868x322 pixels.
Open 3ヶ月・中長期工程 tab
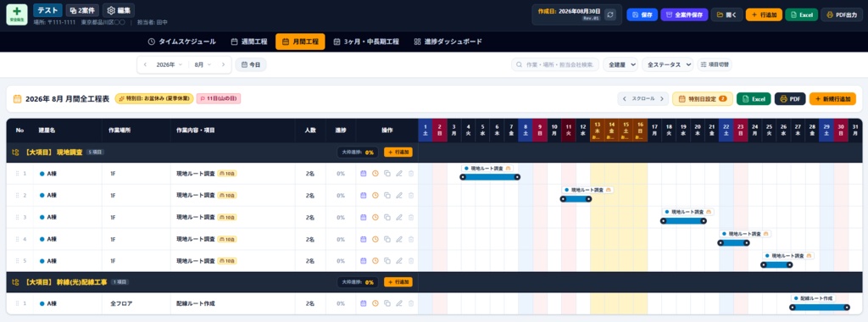[366, 42]
